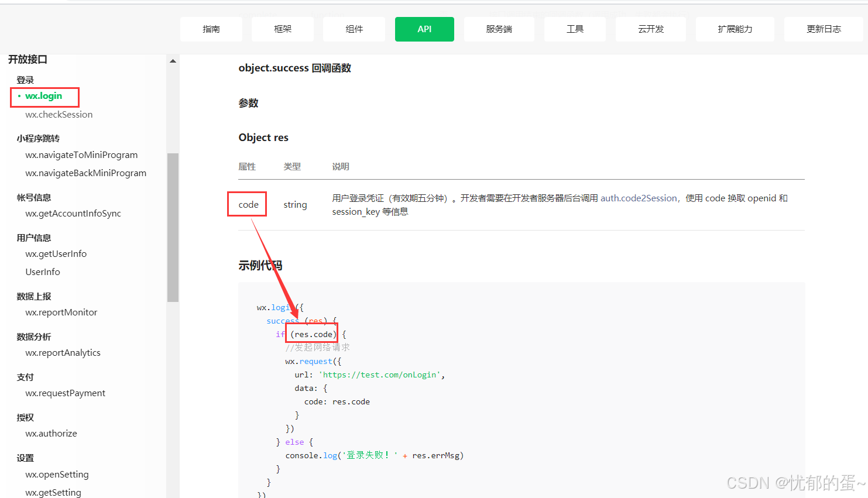
Task: Click the string type cell
Action: [295, 205]
